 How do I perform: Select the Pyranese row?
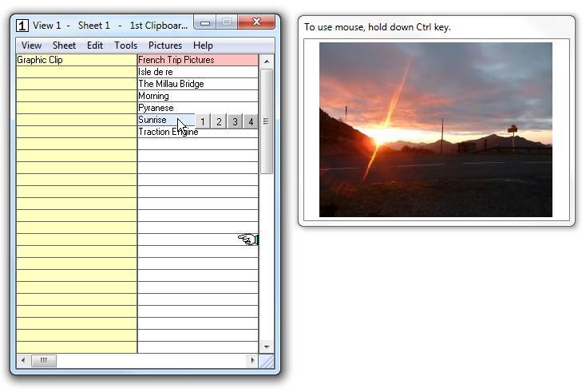(x=198, y=108)
